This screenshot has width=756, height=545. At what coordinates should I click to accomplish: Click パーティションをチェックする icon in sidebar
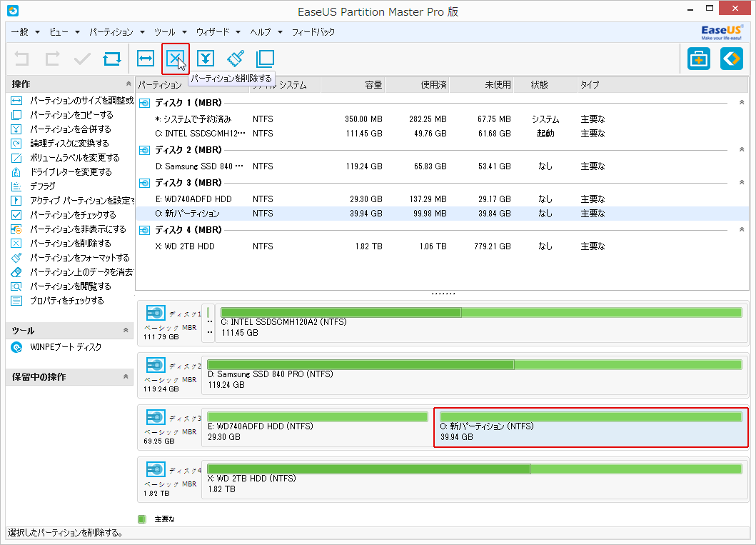click(16, 214)
